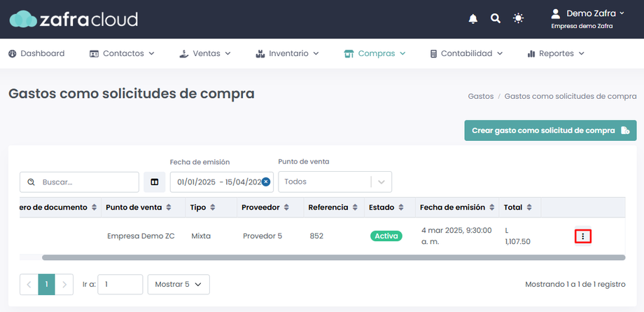The width and height of the screenshot is (644, 312).
Task: Go to previous page arrow
Action: (29, 285)
